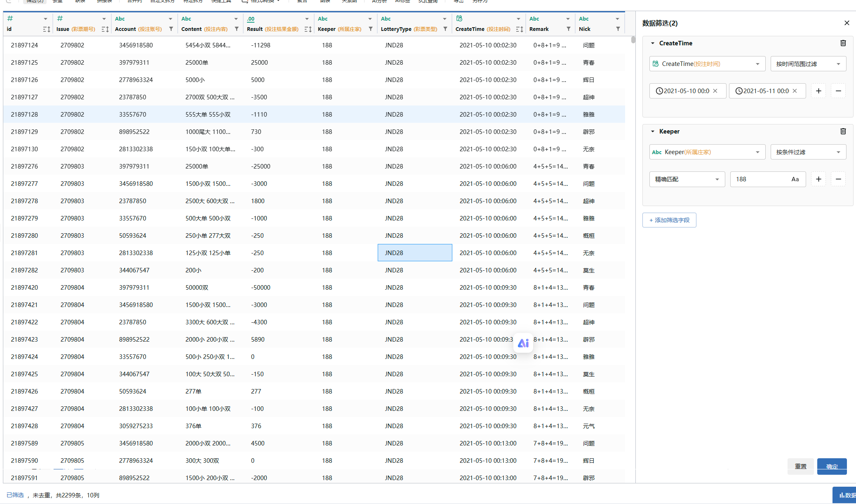Add another time range with plus button
The height and width of the screenshot is (504, 856).
(x=818, y=91)
